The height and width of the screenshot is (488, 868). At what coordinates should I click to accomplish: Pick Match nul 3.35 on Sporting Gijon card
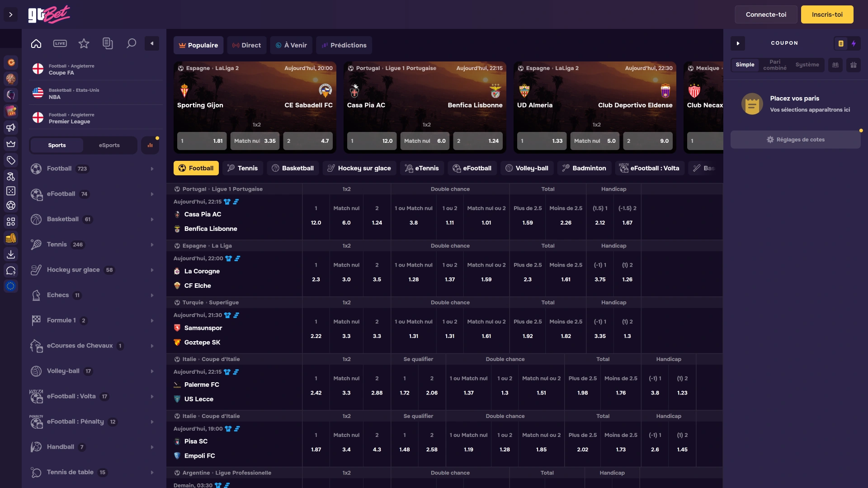pos(255,141)
